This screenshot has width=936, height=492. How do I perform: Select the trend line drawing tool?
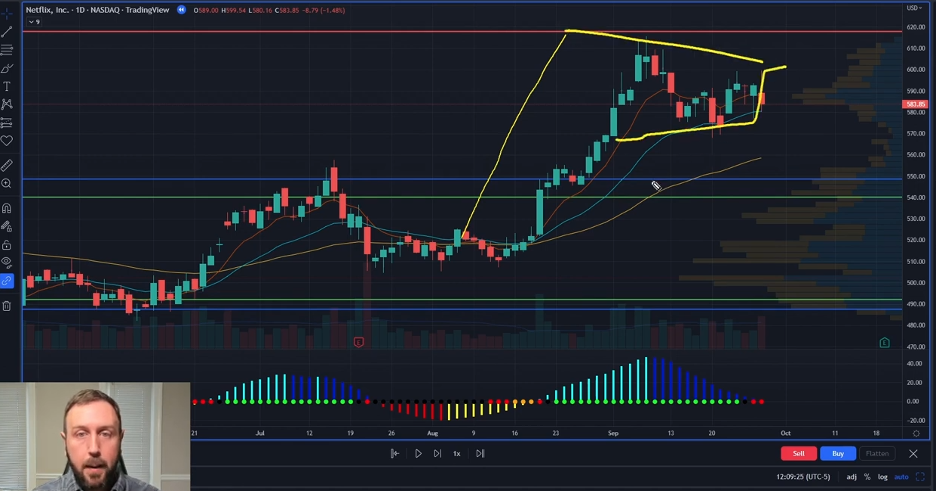(x=7, y=32)
